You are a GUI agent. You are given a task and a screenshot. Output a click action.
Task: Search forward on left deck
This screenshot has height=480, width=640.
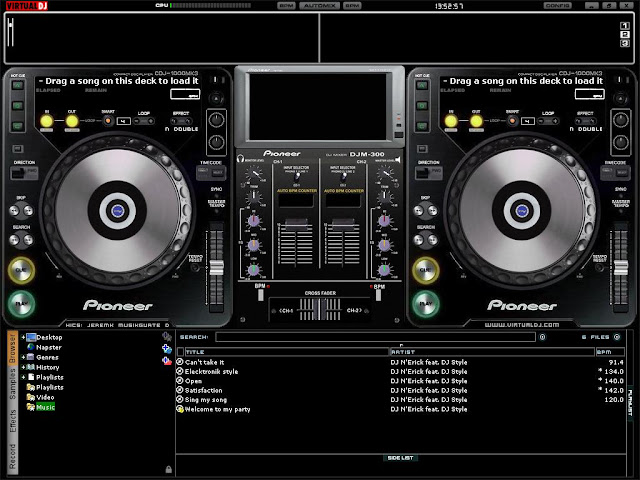[28, 240]
